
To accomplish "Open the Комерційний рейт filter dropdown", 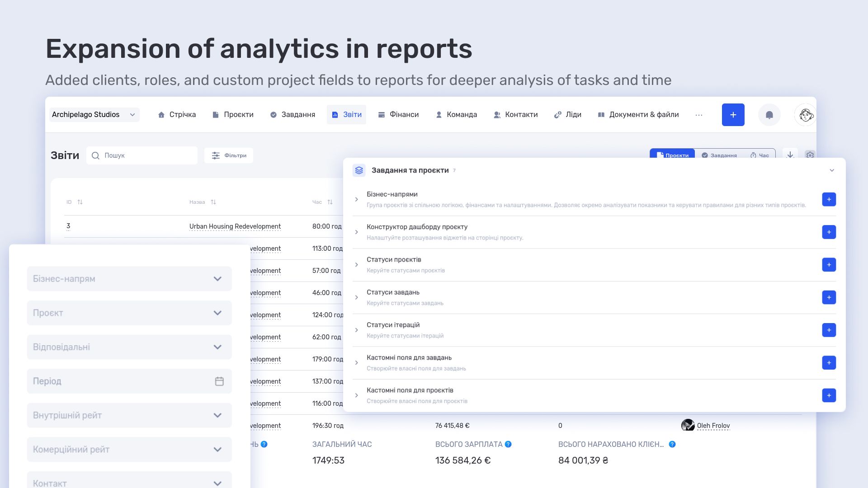I will (x=129, y=449).
